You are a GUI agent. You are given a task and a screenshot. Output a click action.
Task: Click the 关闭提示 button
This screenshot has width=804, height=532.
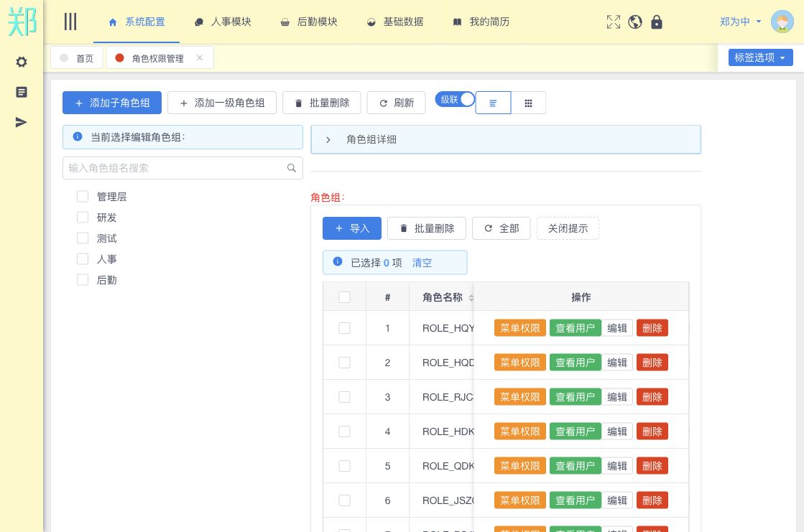click(x=568, y=228)
